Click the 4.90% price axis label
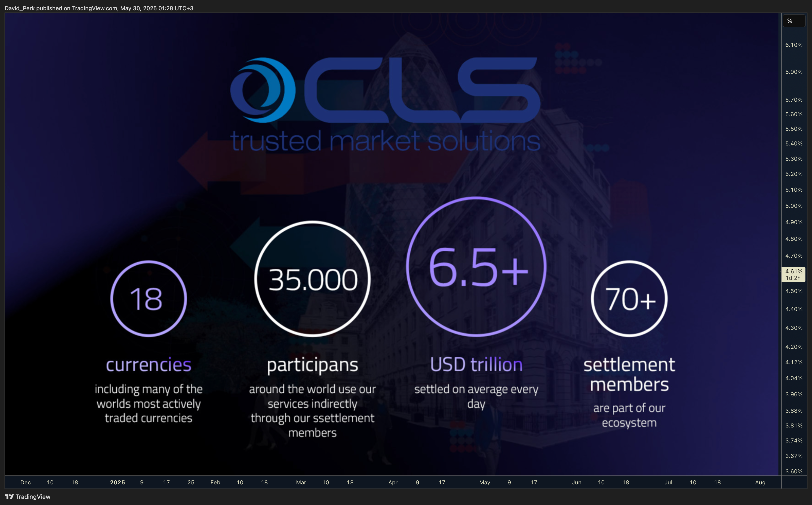This screenshot has height=505, width=812. 794,222
